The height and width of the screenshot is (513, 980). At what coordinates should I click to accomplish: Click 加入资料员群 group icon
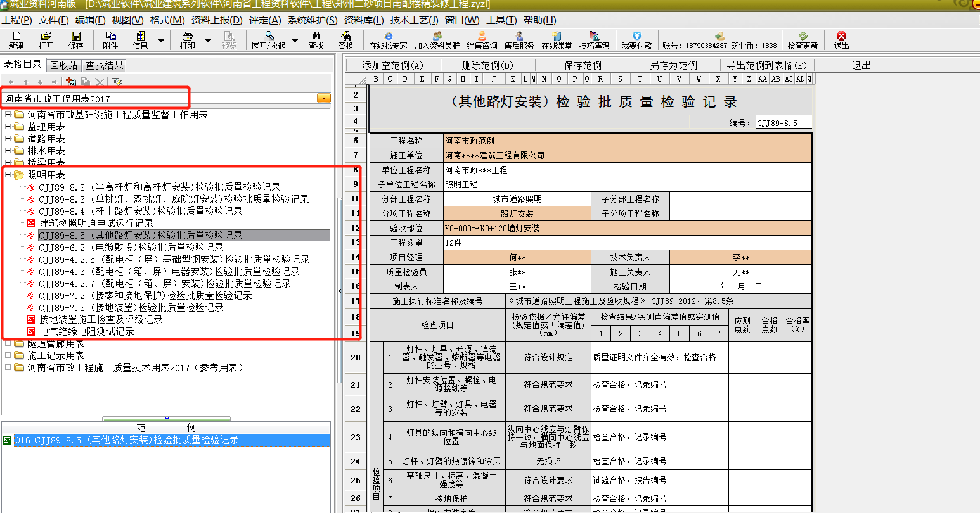pyautogui.click(x=437, y=41)
